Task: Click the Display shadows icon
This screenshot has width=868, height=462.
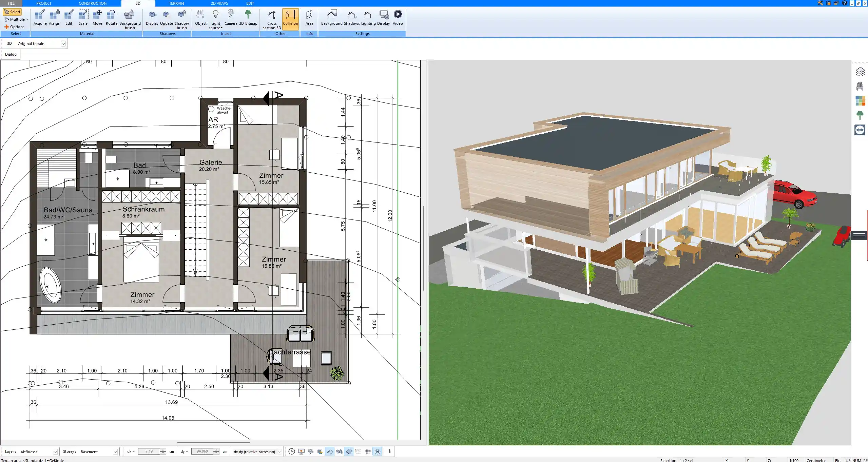Action: tap(152, 18)
